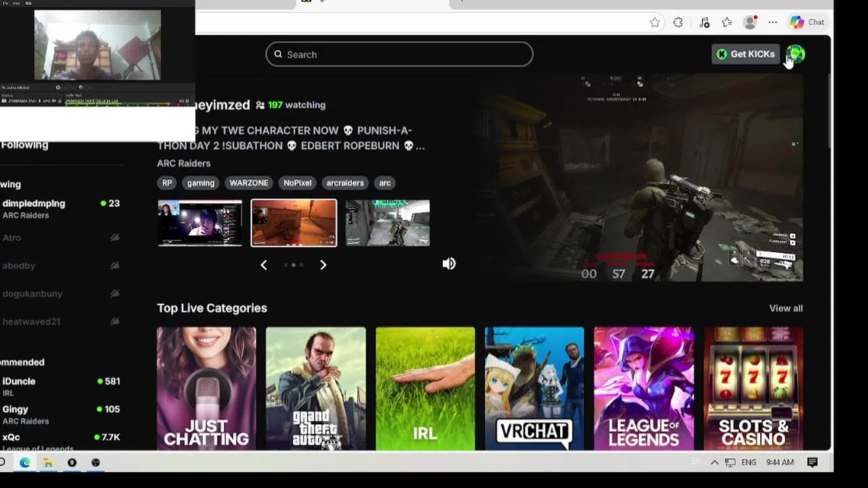Screen dimensions: 868x488
Task: Open the Grand Theft Auto V category
Action: pyautogui.click(x=316, y=388)
